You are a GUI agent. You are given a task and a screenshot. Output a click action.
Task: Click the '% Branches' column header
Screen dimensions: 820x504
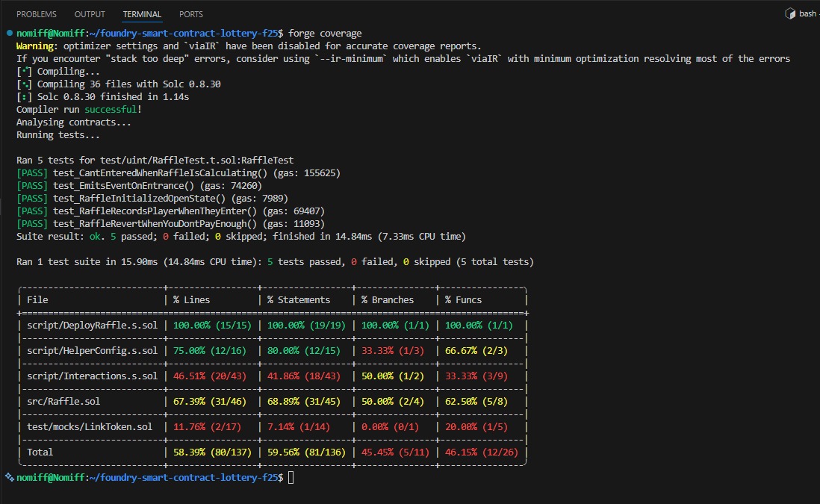coord(388,300)
